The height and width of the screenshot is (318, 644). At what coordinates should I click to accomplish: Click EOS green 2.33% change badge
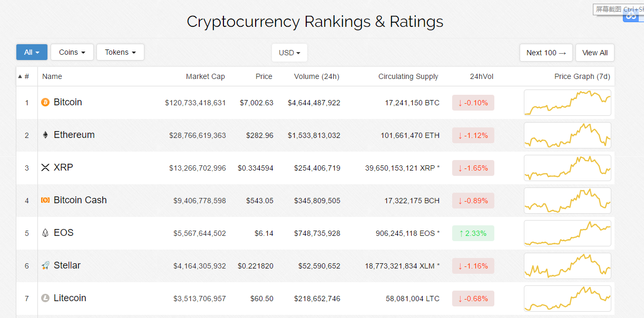pos(473,233)
